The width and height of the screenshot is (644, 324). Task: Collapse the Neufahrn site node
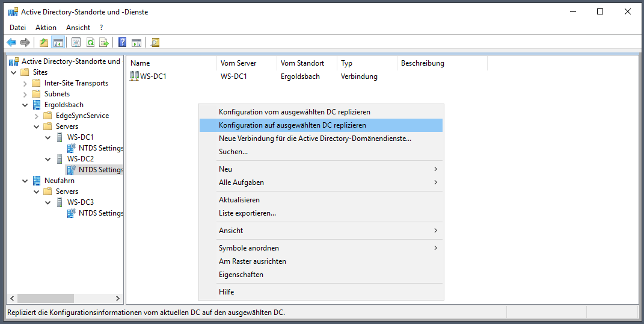pyautogui.click(x=25, y=181)
